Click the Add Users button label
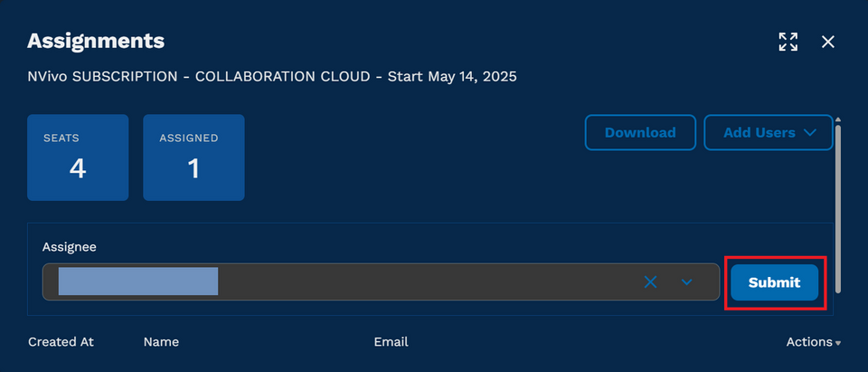This screenshot has width=868, height=372. click(759, 132)
